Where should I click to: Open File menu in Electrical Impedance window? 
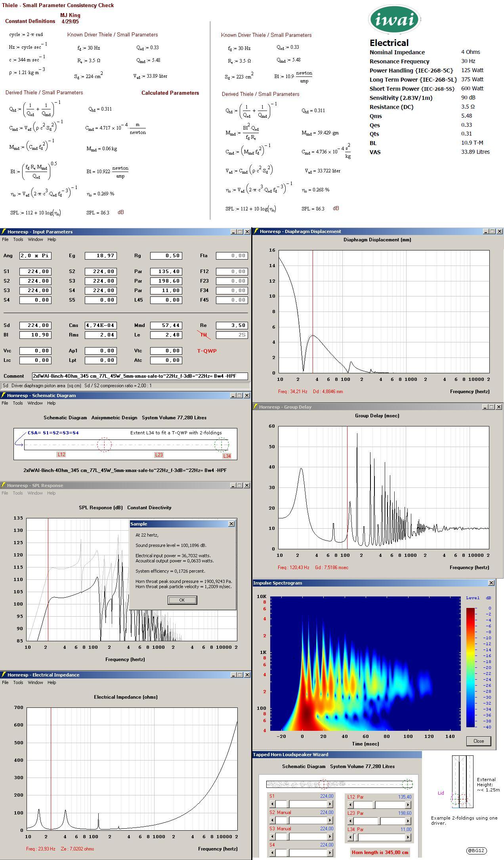point(5,682)
